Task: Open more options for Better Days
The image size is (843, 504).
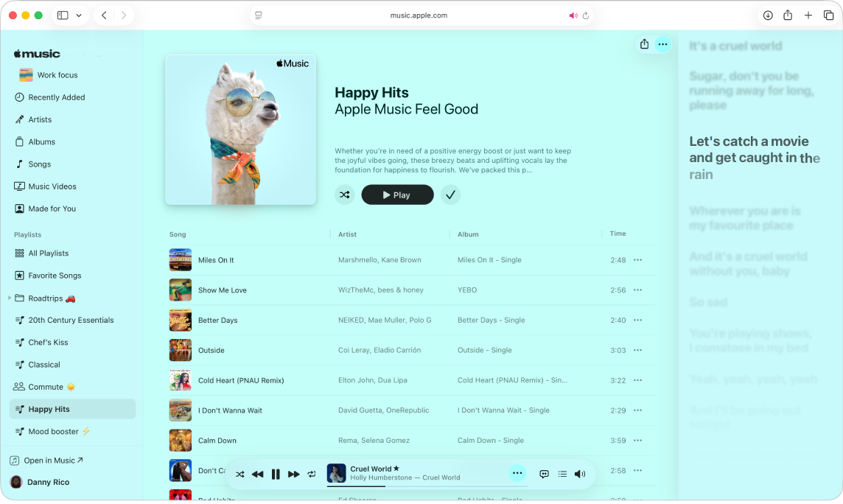Action: point(637,321)
